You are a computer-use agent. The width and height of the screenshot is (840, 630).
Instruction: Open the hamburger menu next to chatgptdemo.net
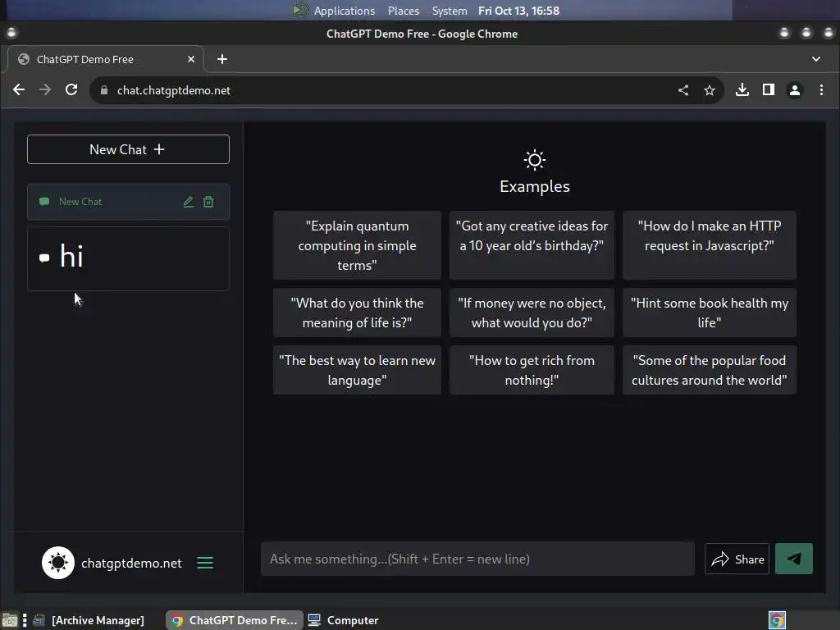[205, 563]
